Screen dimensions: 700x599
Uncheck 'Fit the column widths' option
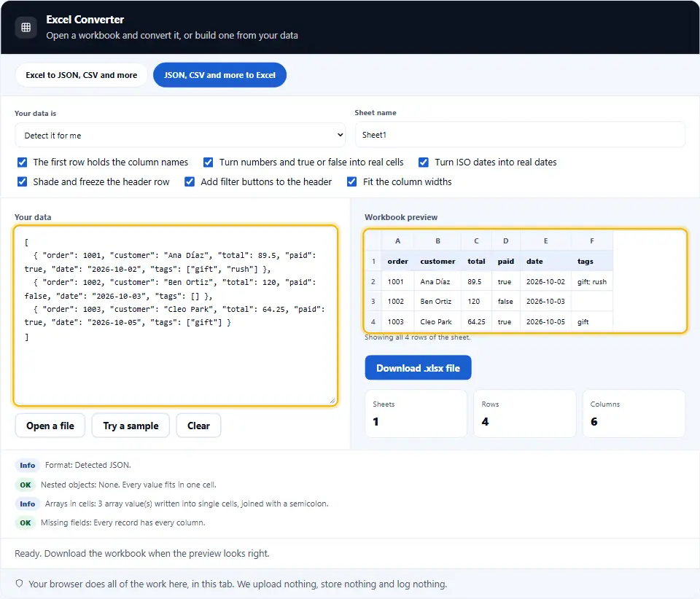coord(351,182)
